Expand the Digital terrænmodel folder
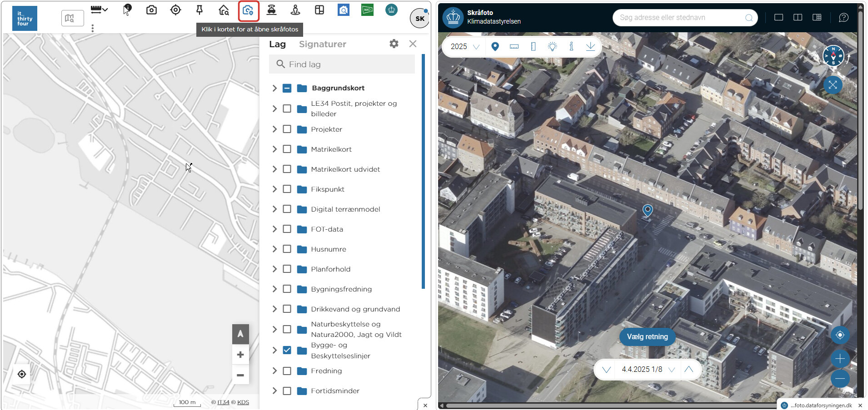The height and width of the screenshot is (410, 868). click(x=274, y=209)
